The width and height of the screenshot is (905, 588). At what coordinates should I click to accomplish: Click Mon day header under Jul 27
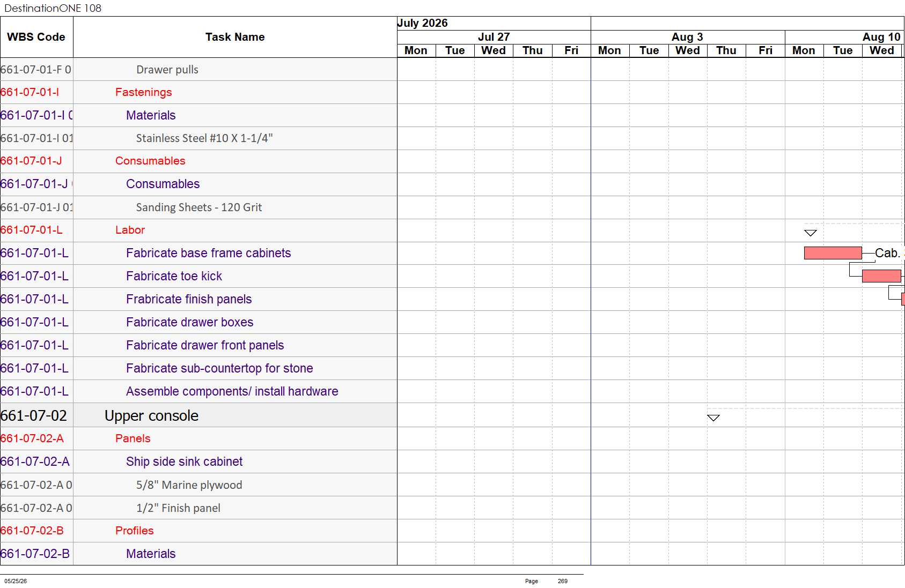tap(416, 50)
